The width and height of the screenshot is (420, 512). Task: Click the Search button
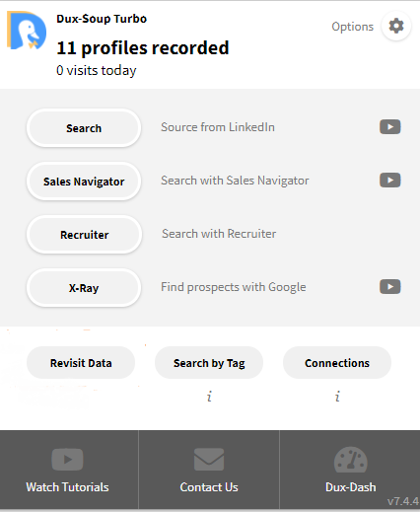tap(84, 128)
